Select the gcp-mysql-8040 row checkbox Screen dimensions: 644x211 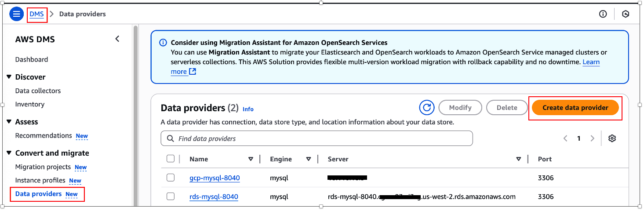(171, 178)
